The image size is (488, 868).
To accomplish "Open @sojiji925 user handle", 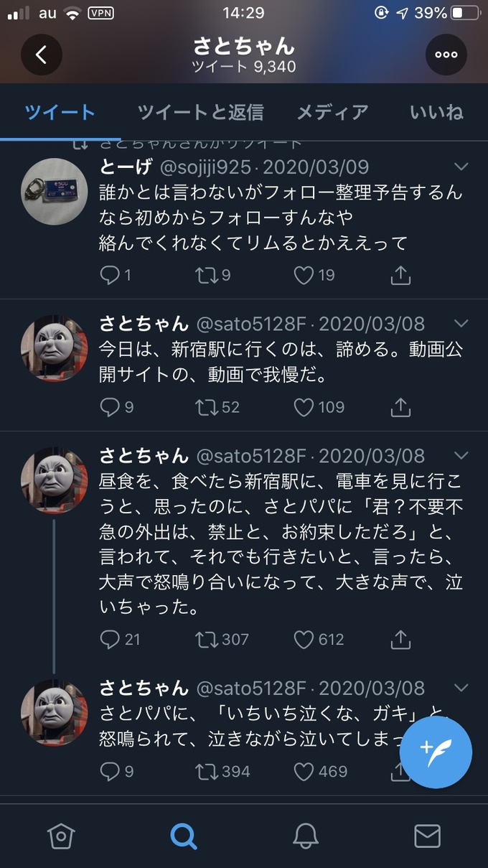I will (x=205, y=167).
